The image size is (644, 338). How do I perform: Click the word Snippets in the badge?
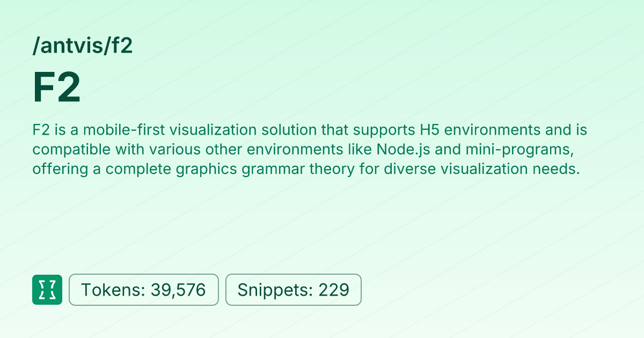pos(273,290)
